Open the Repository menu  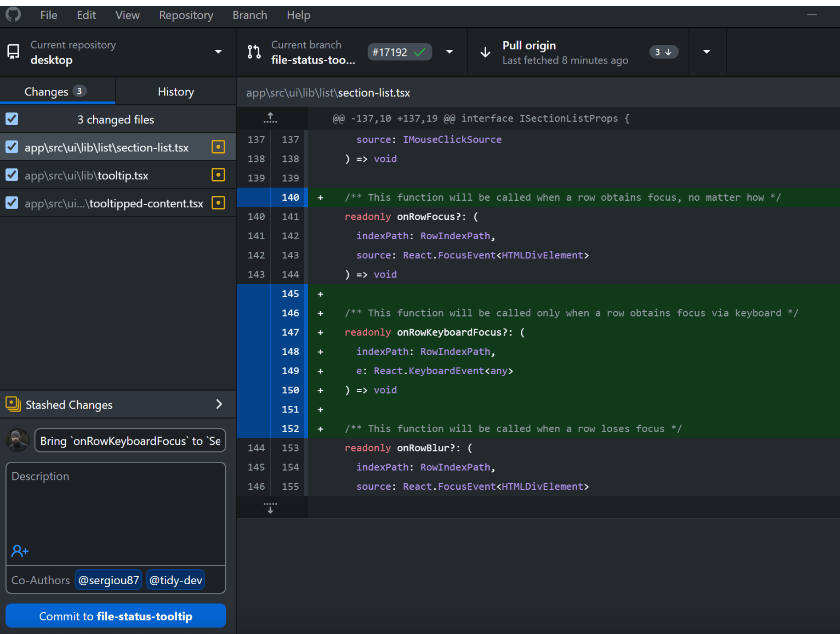pos(186,15)
